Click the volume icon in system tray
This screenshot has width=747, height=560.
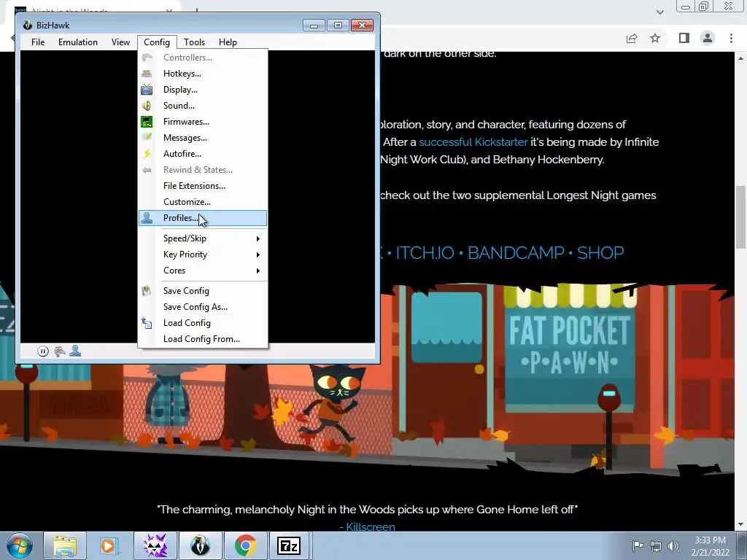click(x=673, y=545)
